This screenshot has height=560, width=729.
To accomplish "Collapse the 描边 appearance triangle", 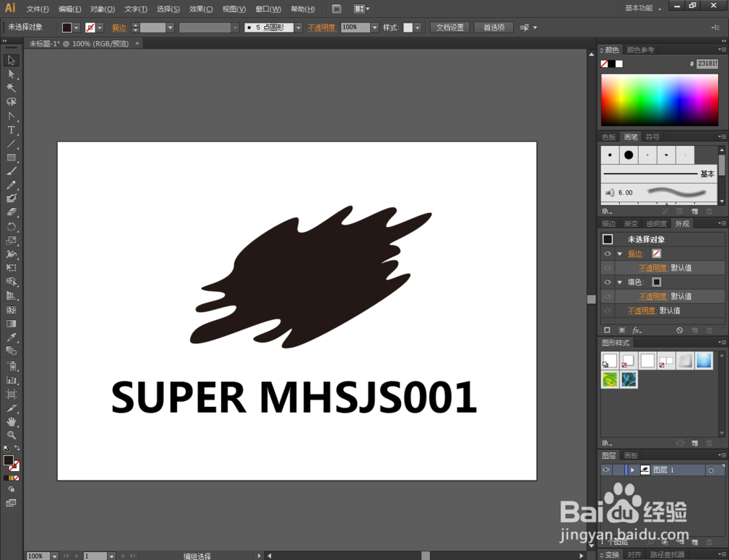I will [620, 254].
